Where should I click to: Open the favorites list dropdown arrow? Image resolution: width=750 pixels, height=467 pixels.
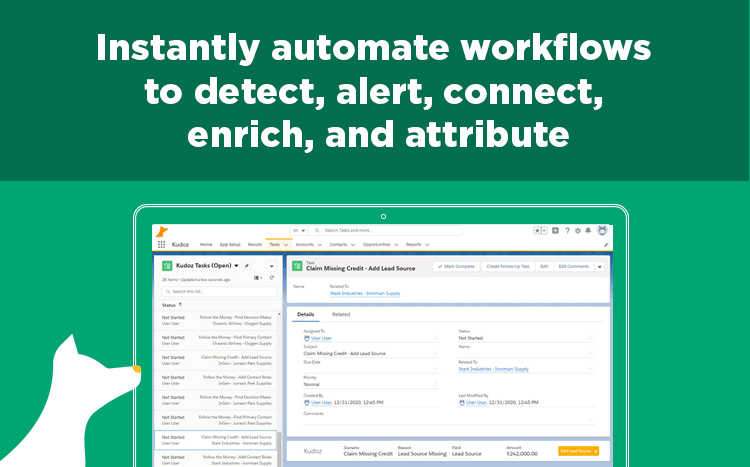544,231
